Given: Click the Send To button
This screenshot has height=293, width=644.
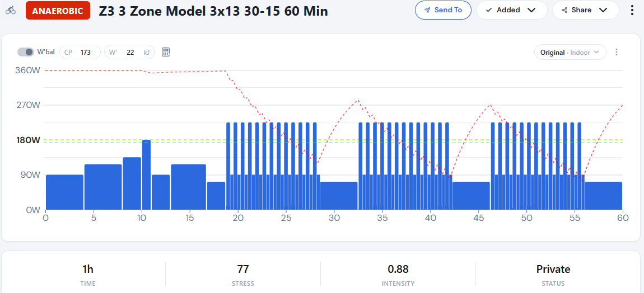Looking at the screenshot, I should point(443,10).
